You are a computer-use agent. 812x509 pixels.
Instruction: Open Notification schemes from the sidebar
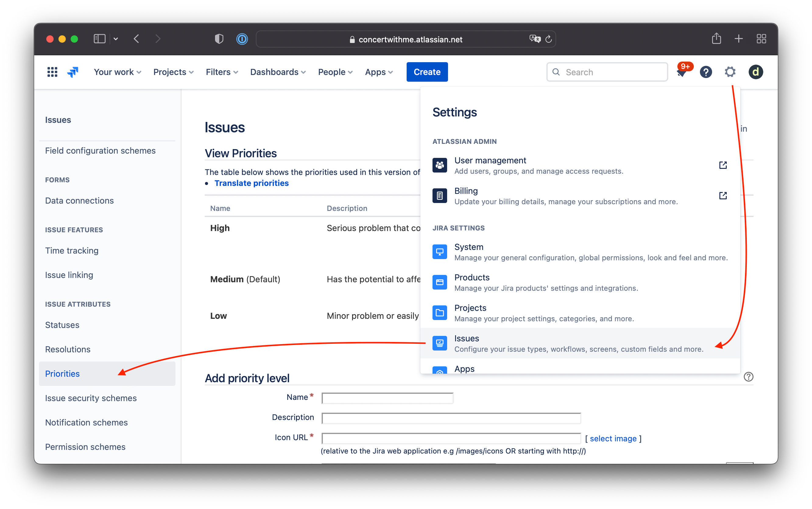click(86, 422)
